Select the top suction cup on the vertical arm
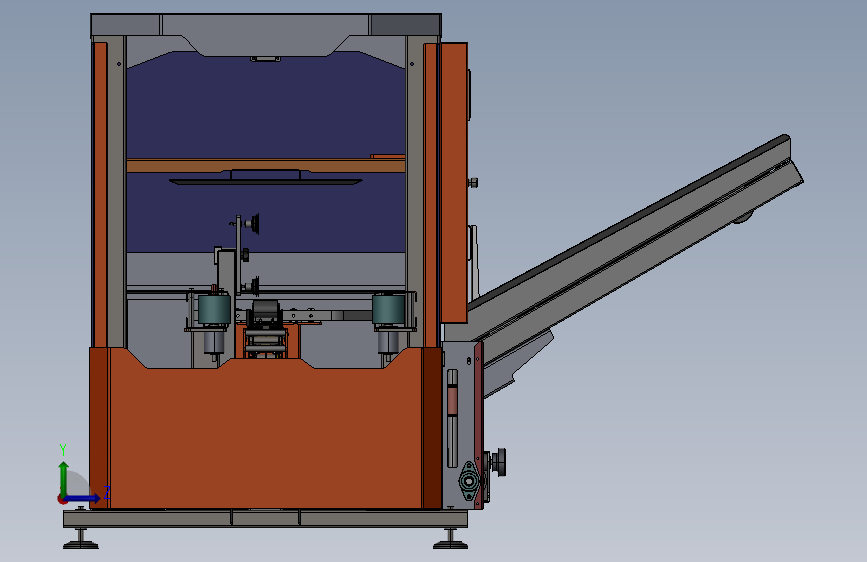 [x=253, y=224]
